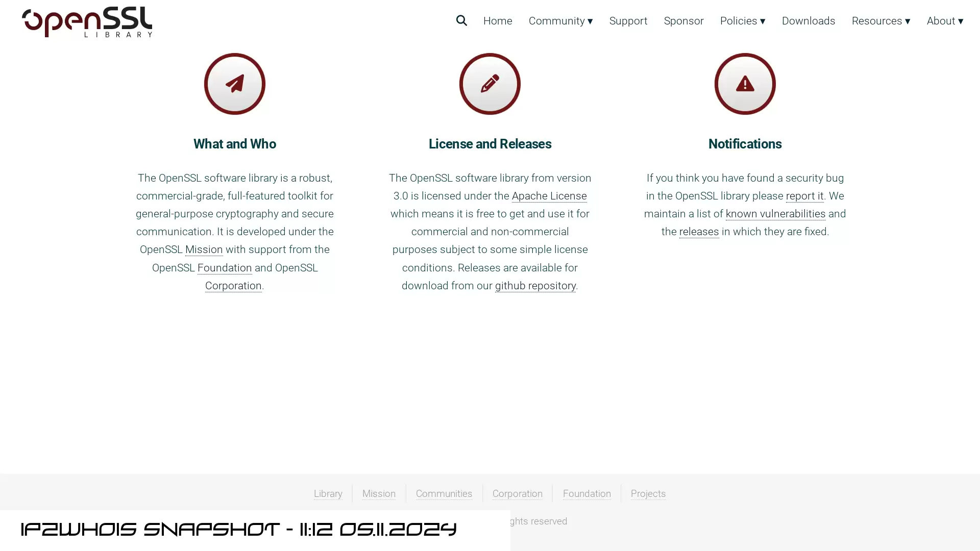This screenshot has width=980, height=551.
Task: Click the Mission link in body text
Action: [204, 249]
